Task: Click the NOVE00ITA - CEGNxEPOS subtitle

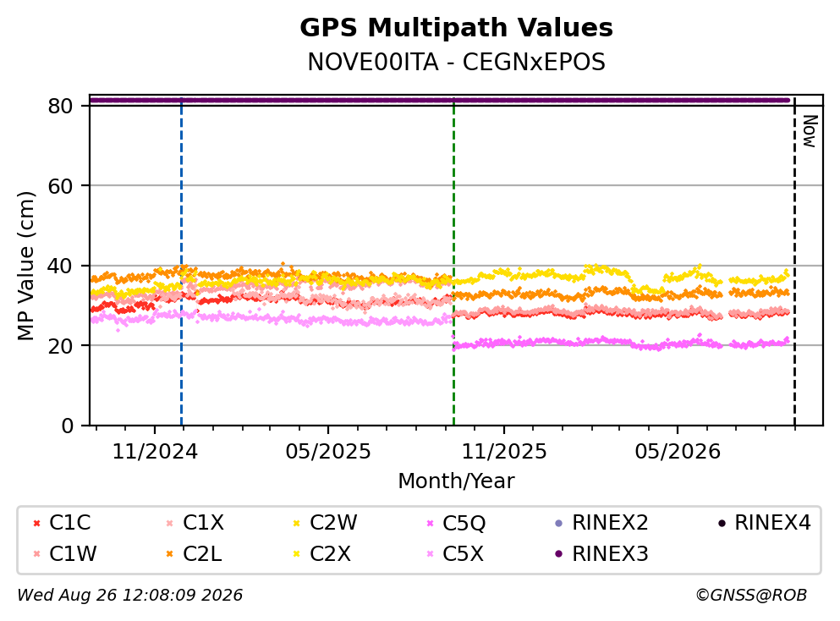Action: (x=457, y=63)
